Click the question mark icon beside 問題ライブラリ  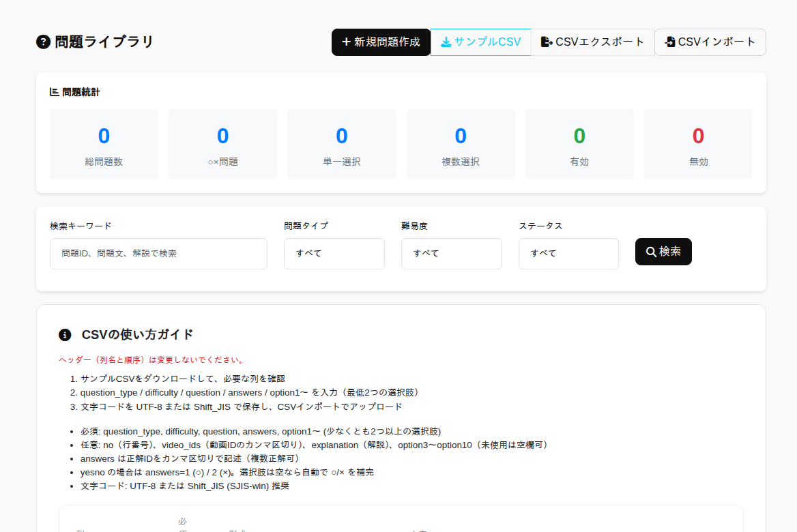[43, 42]
